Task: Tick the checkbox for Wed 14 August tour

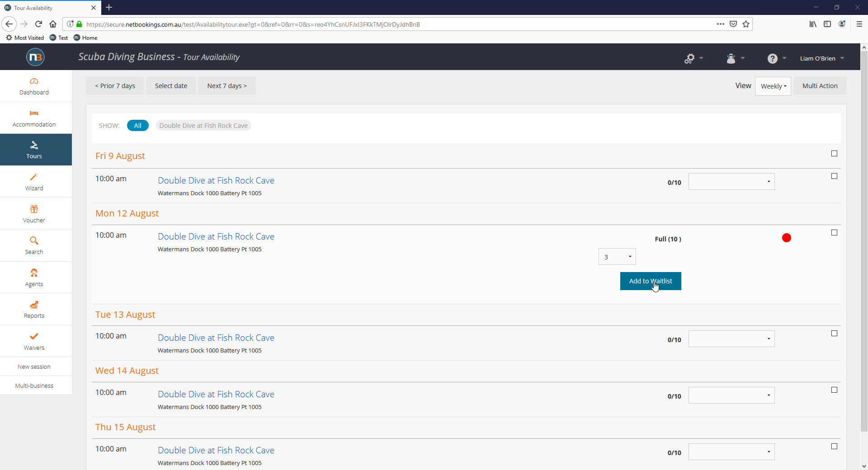Action: 835,390
